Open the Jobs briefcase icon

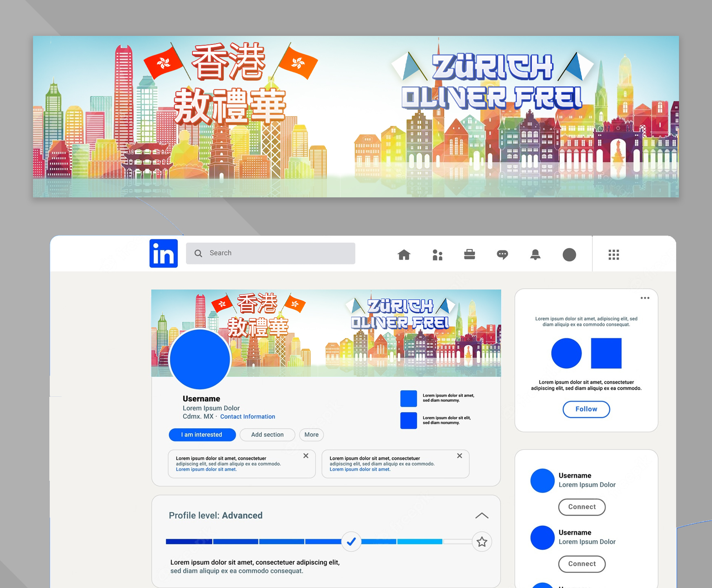click(x=469, y=255)
